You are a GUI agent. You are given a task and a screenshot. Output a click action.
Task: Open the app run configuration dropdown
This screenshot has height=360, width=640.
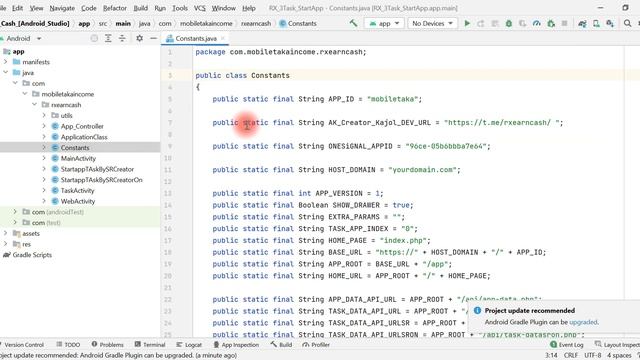[384, 23]
